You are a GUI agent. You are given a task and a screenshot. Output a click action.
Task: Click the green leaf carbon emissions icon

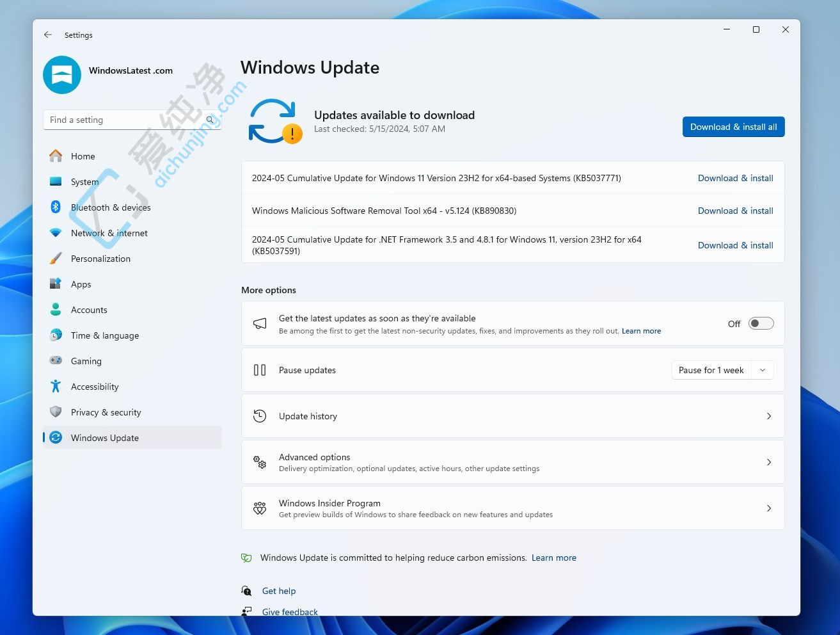[x=246, y=558]
